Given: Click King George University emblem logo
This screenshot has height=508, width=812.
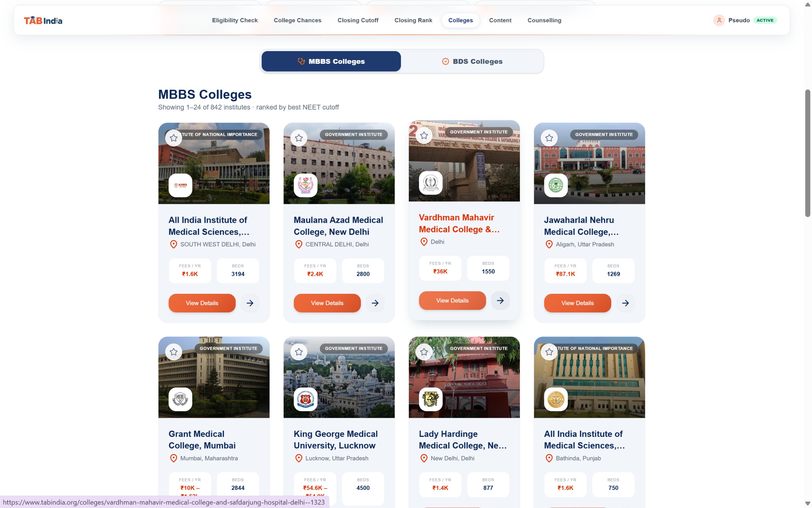Looking at the screenshot, I should click(305, 399).
